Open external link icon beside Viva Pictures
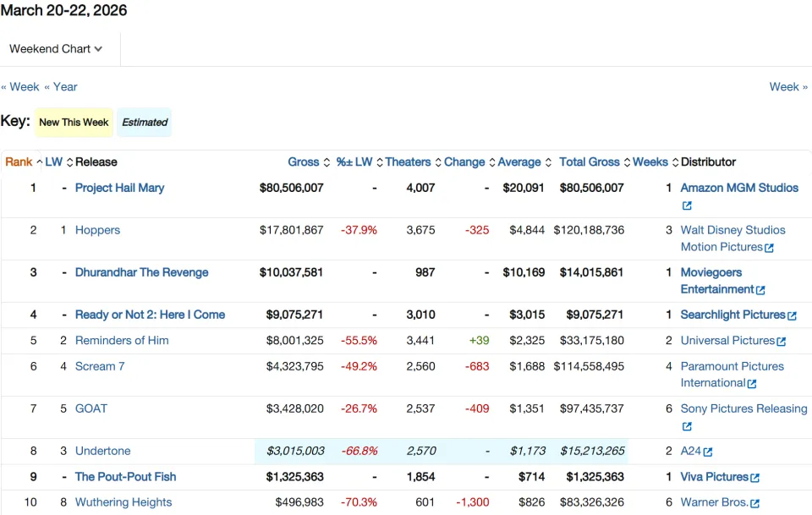Screen dimensions: 812x515 click(x=755, y=478)
